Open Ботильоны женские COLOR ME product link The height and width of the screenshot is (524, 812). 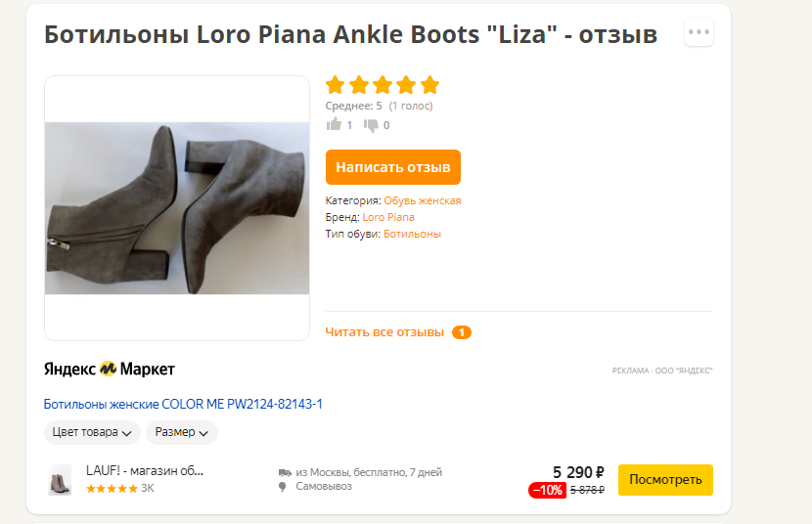pyautogui.click(x=183, y=404)
